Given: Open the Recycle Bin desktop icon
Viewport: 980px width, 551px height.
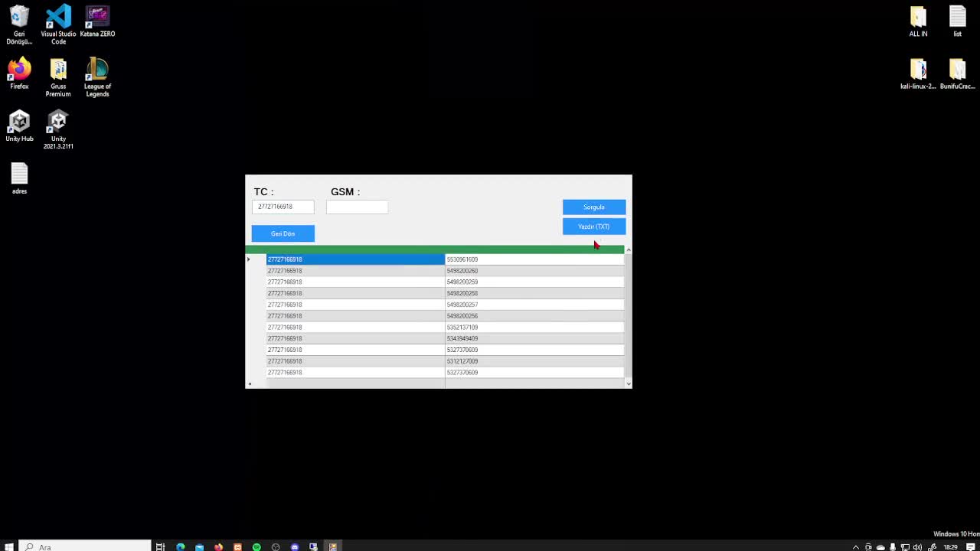Looking at the screenshot, I should click(19, 25).
